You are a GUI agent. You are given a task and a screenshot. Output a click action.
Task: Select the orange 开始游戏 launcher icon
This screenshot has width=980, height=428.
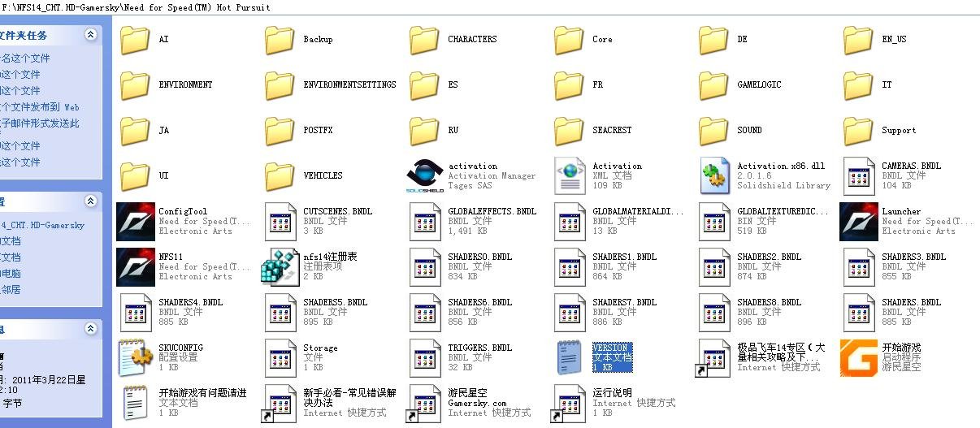point(858,358)
